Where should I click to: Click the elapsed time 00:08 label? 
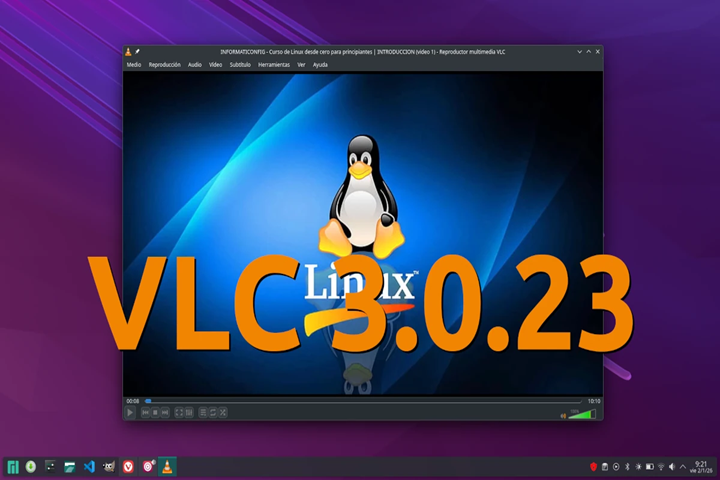pos(133,401)
